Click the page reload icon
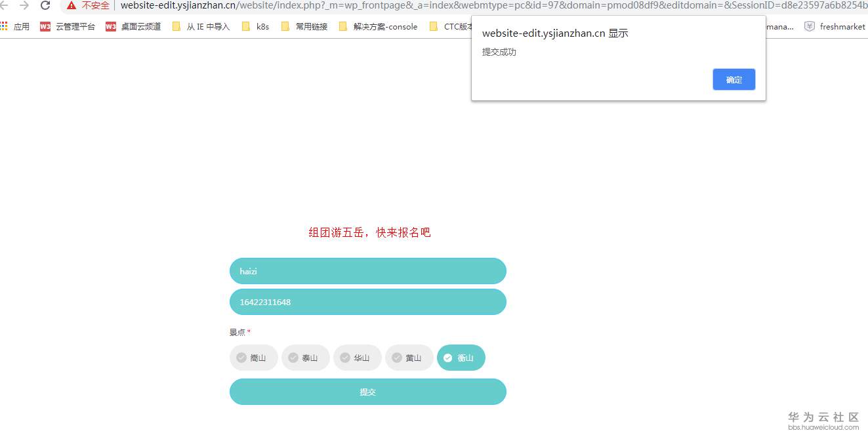Image resolution: width=868 pixels, height=437 pixels. 45,6
